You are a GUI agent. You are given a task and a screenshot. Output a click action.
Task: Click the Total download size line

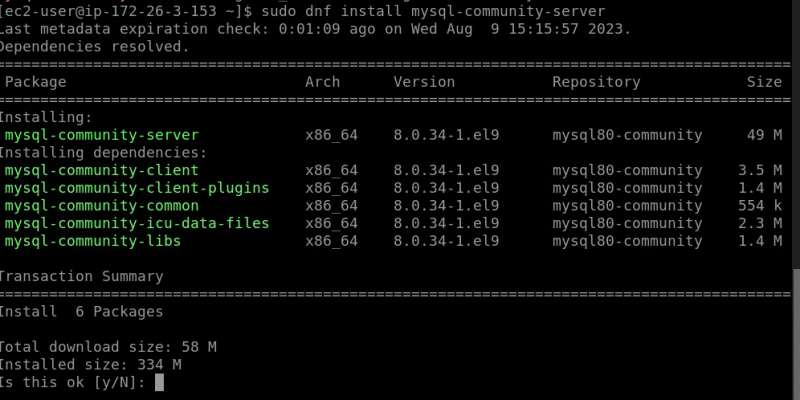(x=108, y=347)
